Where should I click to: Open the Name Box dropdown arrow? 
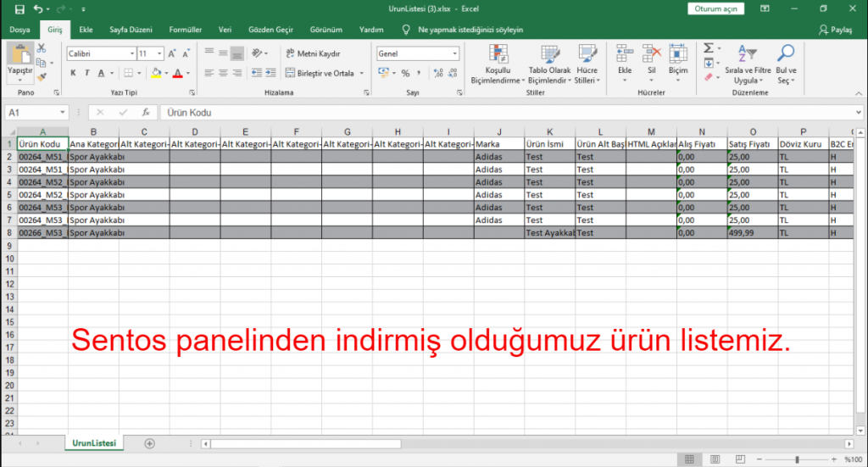pos(63,112)
